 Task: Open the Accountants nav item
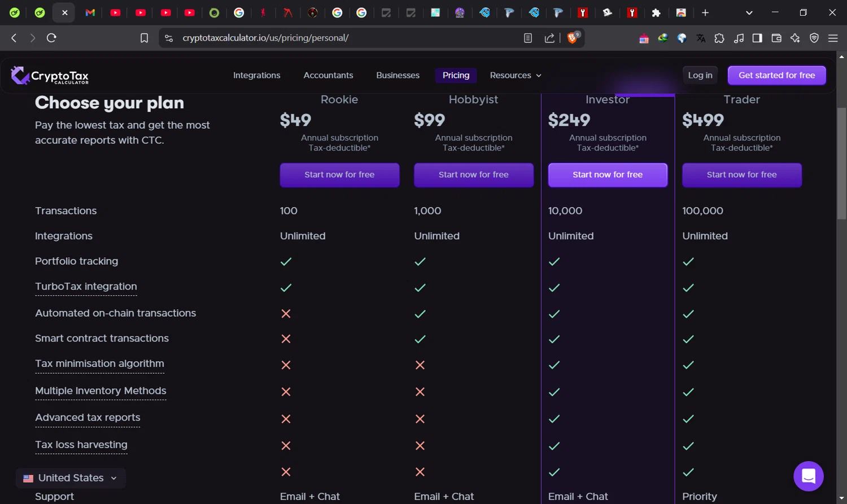pyautogui.click(x=328, y=75)
